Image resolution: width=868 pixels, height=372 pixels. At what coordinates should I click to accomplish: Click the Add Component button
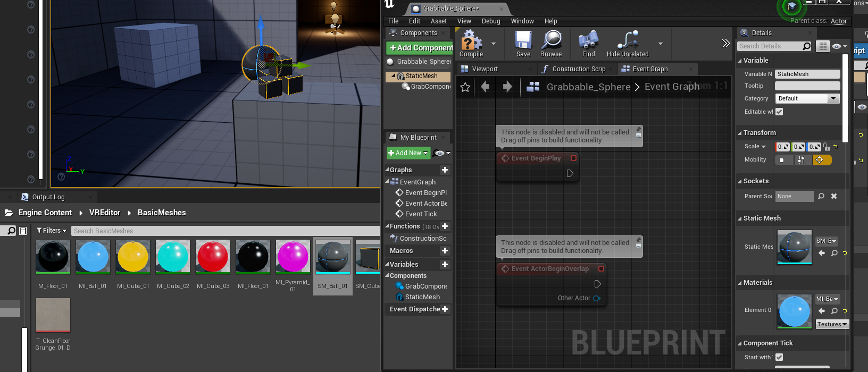(x=420, y=48)
